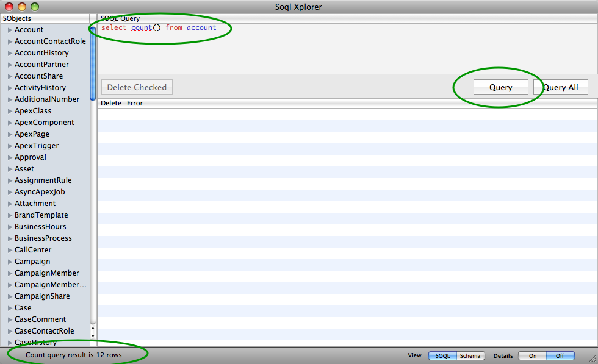Expand the Asset disclosure triangle
The height and width of the screenshot is (364, 598).
[10, 170]
